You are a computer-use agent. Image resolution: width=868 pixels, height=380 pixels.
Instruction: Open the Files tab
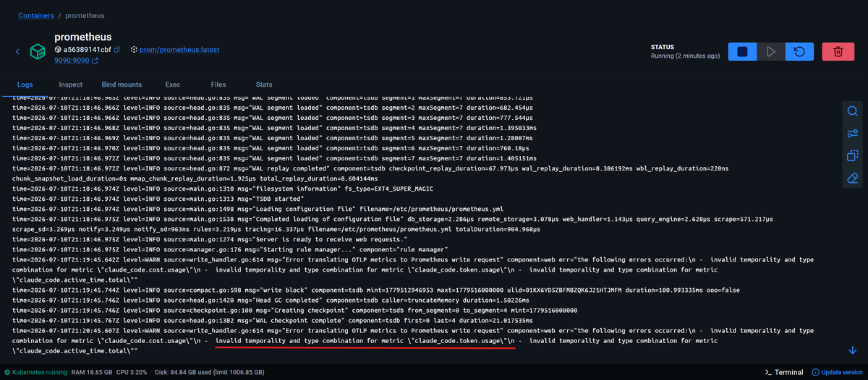point(218,85)
